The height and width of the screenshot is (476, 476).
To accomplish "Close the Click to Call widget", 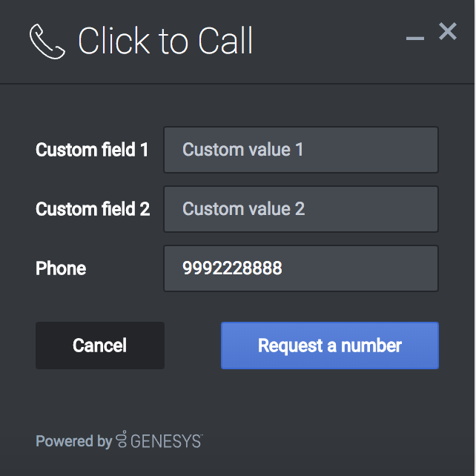I will tap(448, 31).
